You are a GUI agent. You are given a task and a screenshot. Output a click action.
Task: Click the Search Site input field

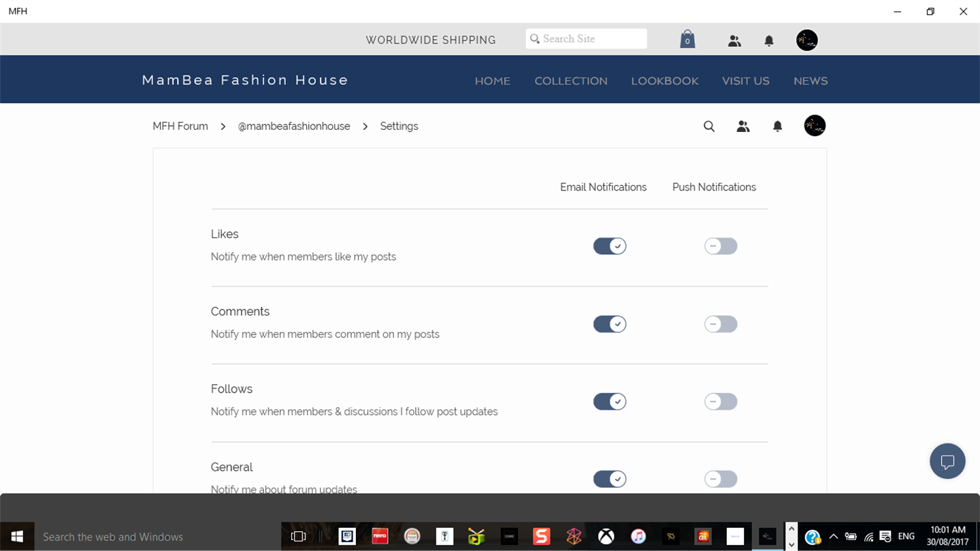click(587, 39)
